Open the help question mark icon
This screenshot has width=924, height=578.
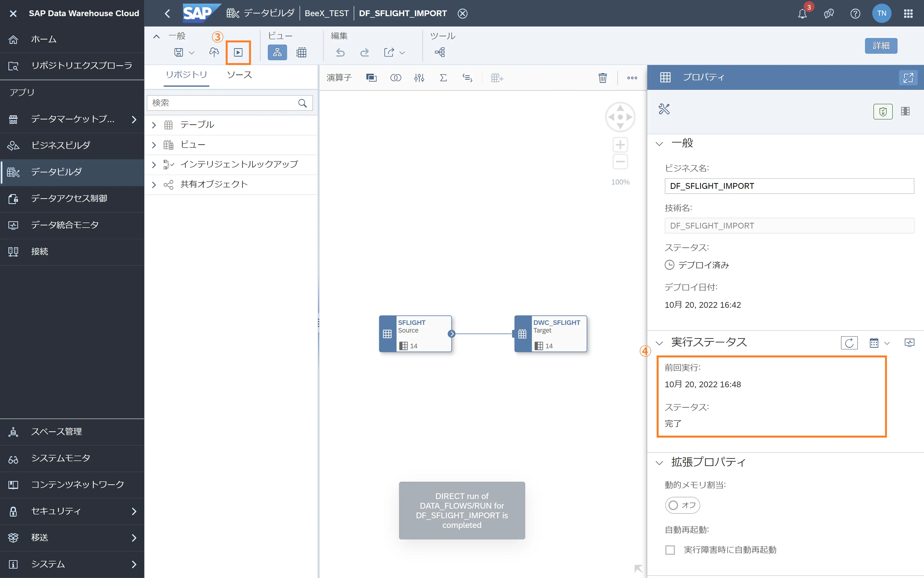point(855,14)
